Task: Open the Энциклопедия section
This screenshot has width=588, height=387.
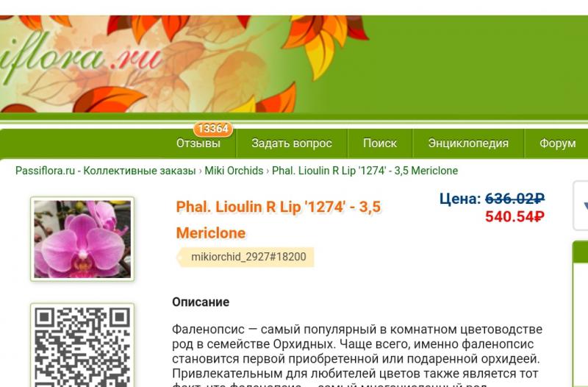Action: (468, 143)
